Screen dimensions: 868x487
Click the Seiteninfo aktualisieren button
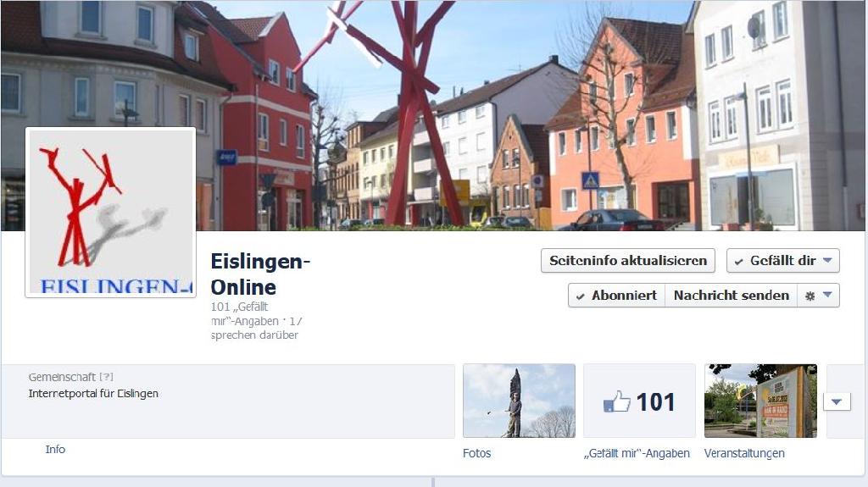[x=627, y=261]
